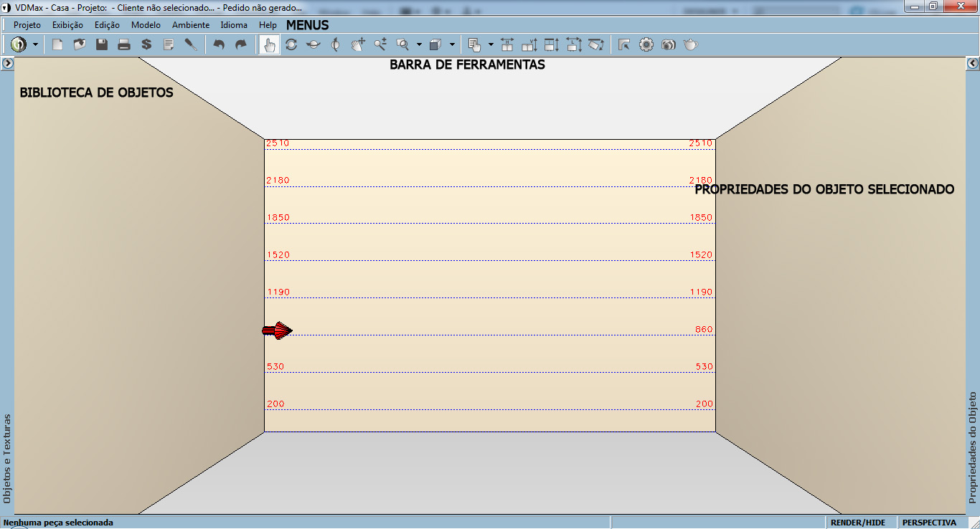Create a new project with blank page icon
The height and width of the screenshot is (529, 980).
(x=57, y=44)
